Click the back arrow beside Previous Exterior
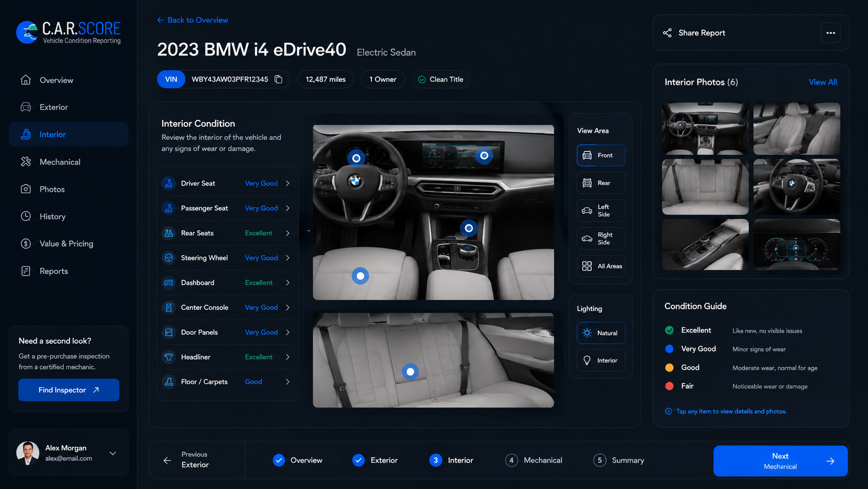This screenshot has height=489, width=868. pos(167,460)
